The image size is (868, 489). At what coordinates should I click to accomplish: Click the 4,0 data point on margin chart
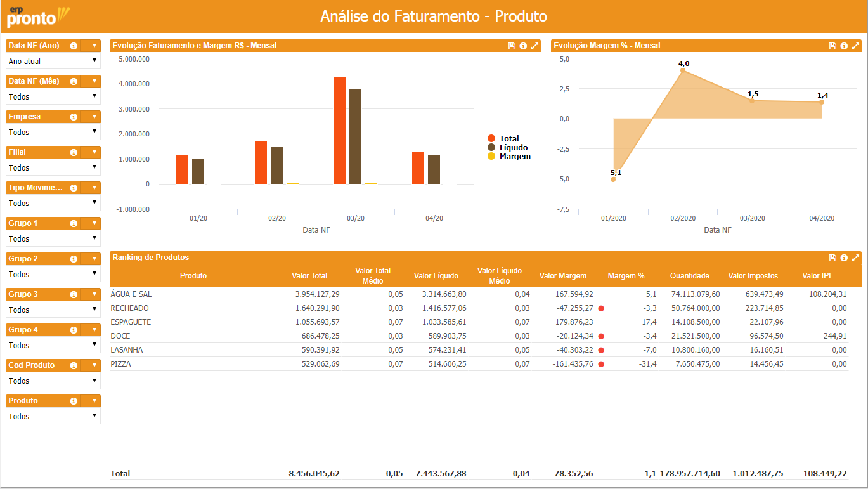click(x=683, y=70)
